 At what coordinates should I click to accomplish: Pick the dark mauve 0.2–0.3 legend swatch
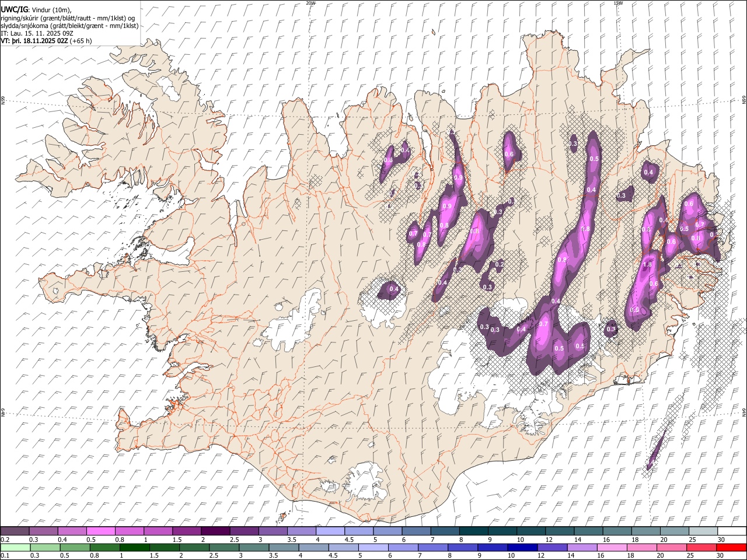tap(15, 531)
